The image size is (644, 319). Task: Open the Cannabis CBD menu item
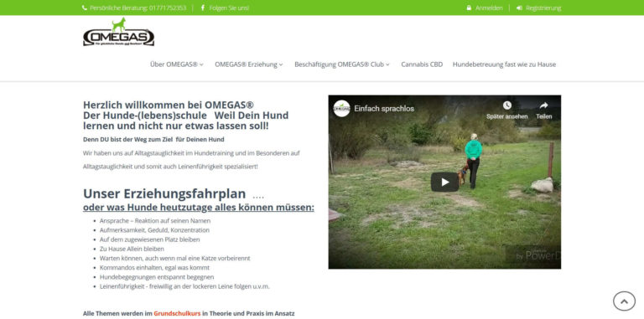[x=422, y=64]
